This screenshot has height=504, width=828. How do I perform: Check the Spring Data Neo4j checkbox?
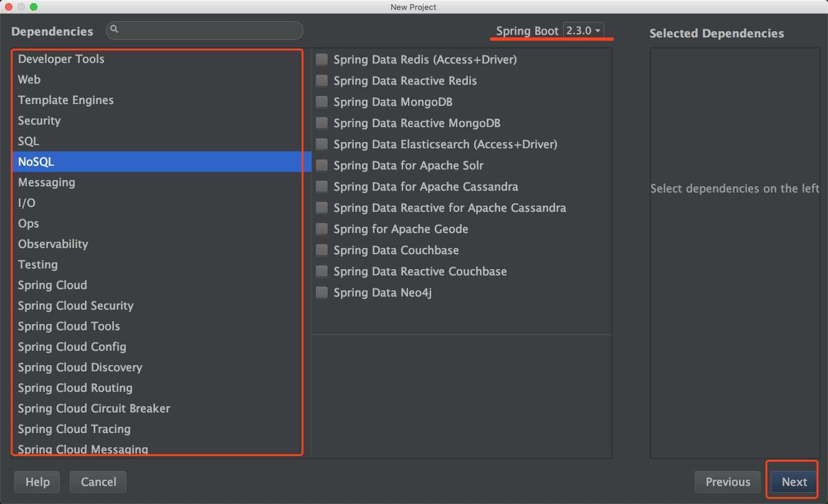[321, 293]
